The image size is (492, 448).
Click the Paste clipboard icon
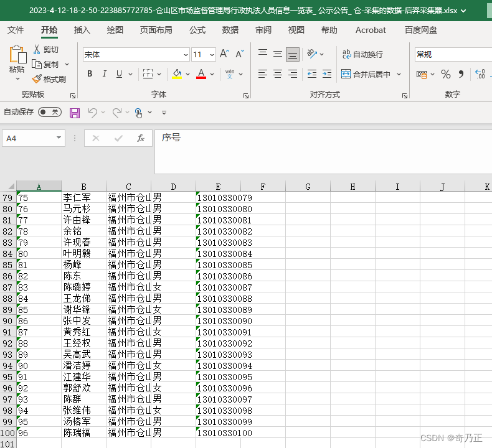[x=17, y=54]
